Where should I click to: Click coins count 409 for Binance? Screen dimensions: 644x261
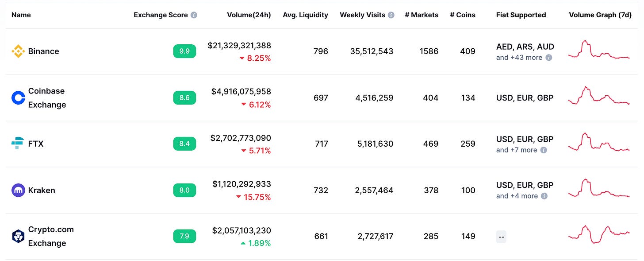(x=468, y=51)
